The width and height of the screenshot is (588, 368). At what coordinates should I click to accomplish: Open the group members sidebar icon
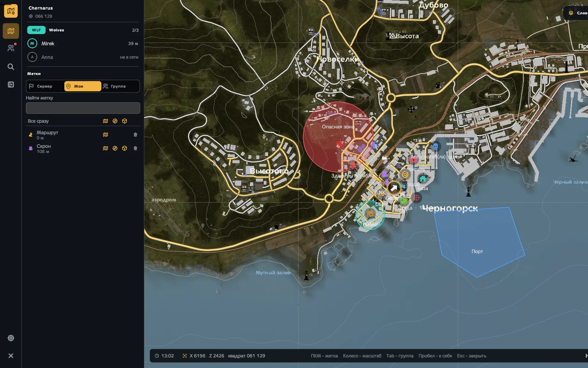click(x=11, y=48)
